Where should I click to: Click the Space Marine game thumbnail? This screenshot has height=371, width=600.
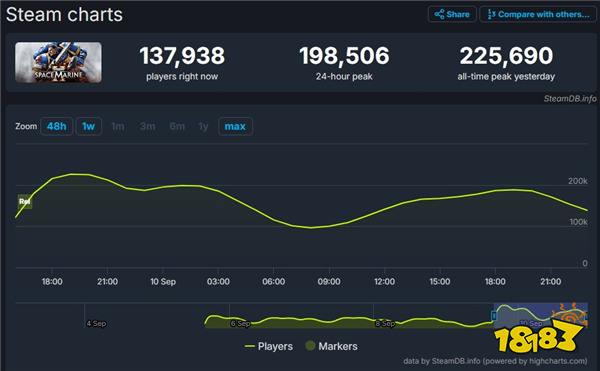pos(59,62)
